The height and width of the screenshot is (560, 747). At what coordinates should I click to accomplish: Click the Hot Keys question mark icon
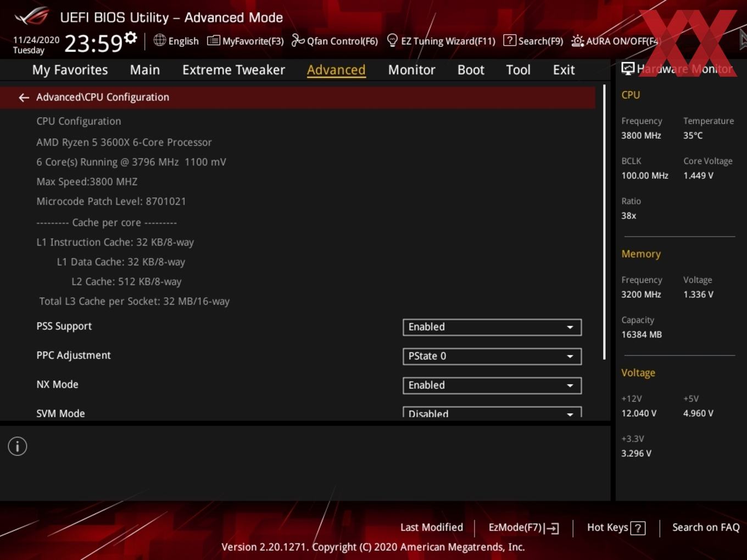click(x=638, y=528)
